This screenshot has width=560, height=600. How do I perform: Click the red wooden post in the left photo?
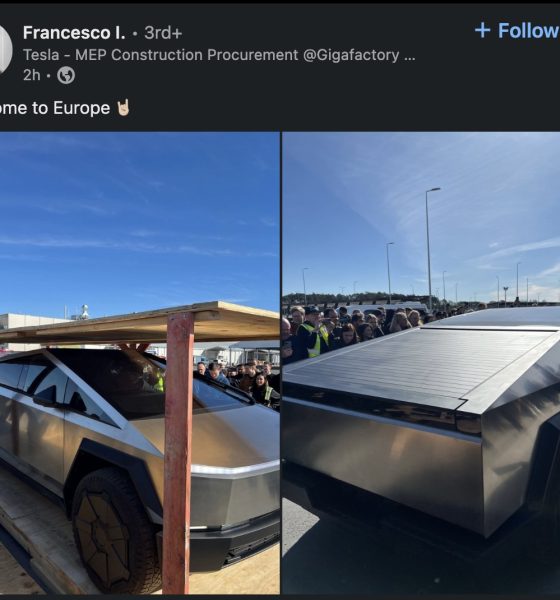[x=178, y=452]
